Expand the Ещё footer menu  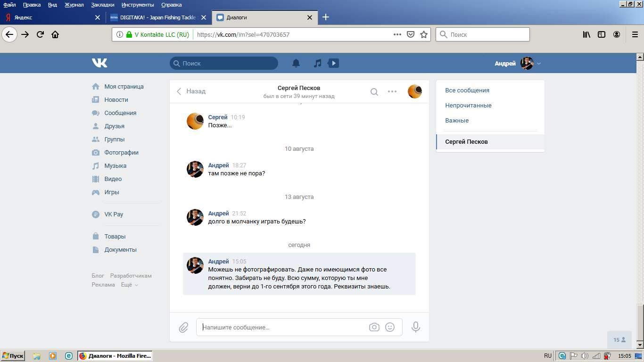click(x=129, y=285)
